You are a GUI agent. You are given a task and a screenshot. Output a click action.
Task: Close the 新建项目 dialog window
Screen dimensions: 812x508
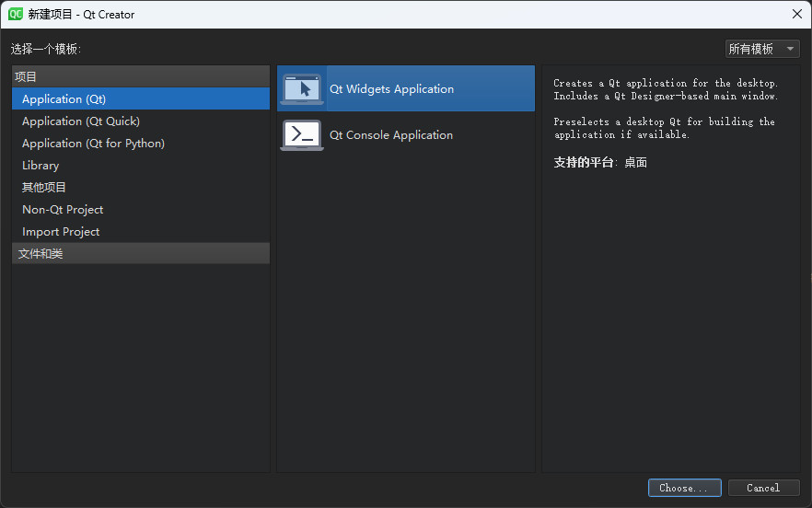[x=796, y=14]
